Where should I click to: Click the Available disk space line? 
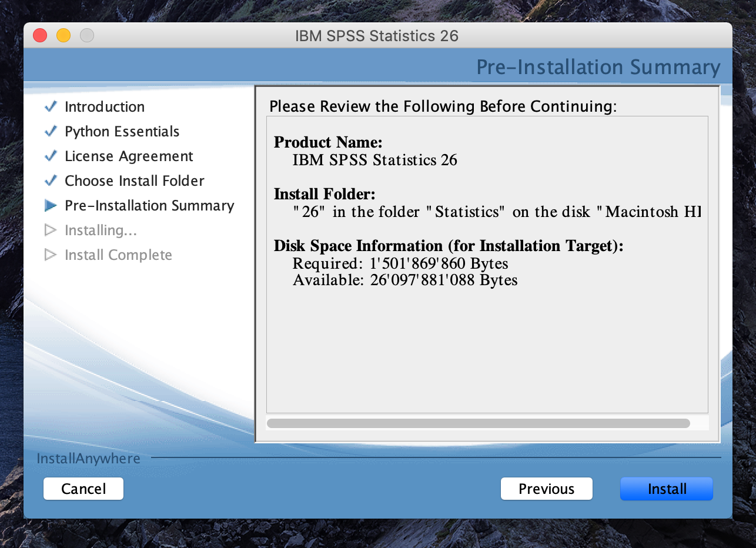tap(405, 280)
